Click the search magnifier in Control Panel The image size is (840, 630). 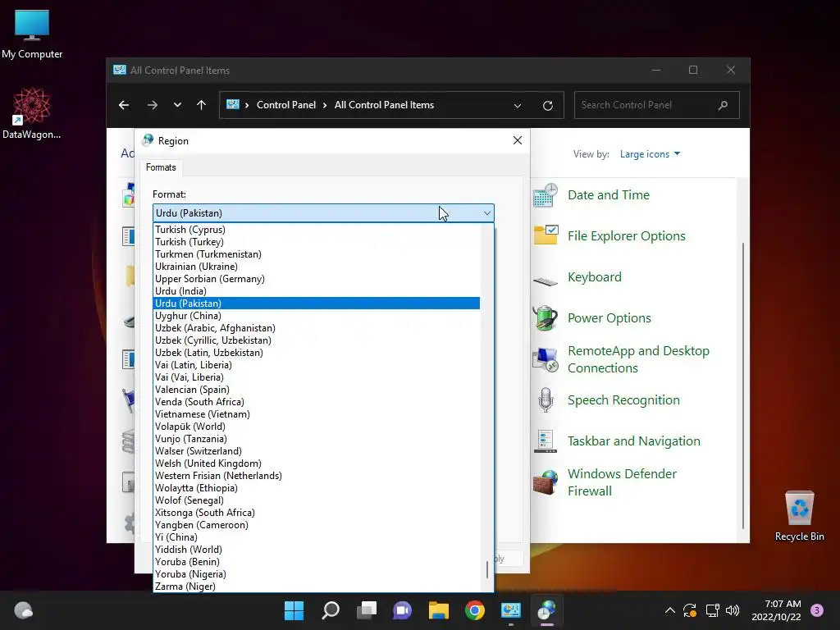[x=723, y=105]
